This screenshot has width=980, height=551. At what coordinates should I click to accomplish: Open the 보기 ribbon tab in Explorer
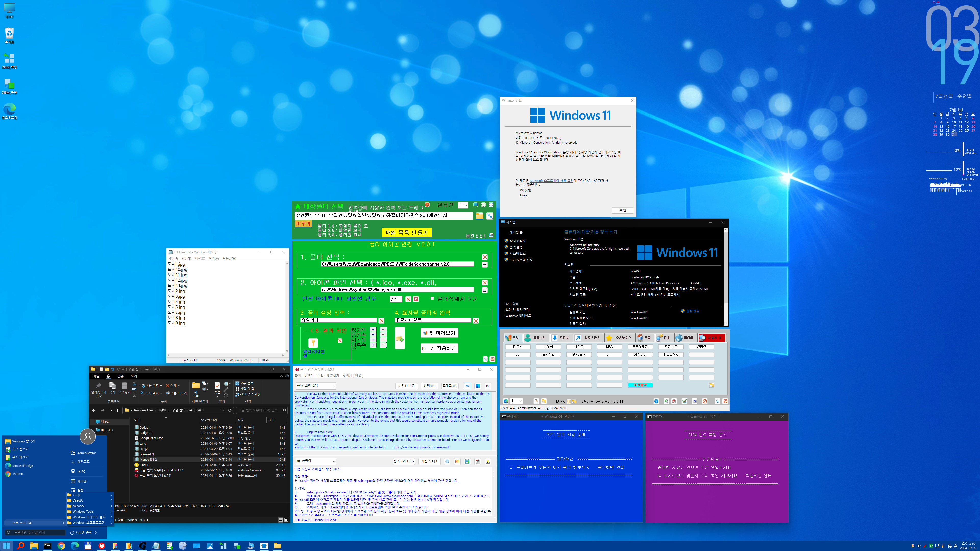click(134, 376)
